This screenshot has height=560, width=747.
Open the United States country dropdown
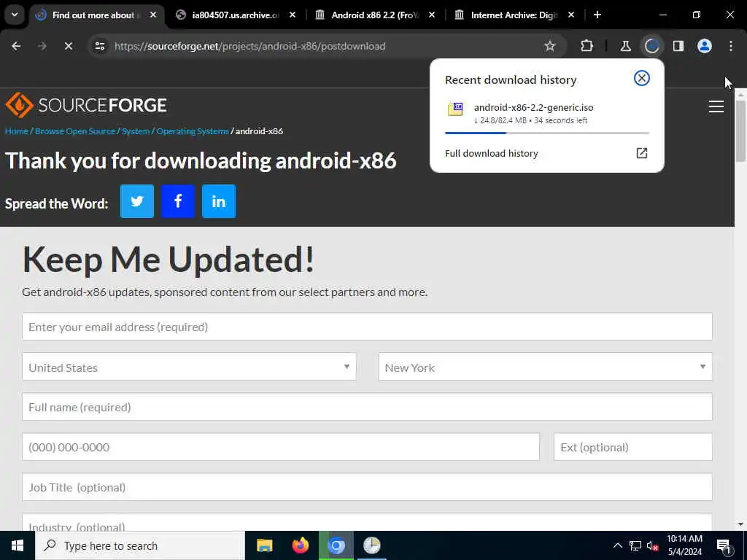click(x=189, y=367)
